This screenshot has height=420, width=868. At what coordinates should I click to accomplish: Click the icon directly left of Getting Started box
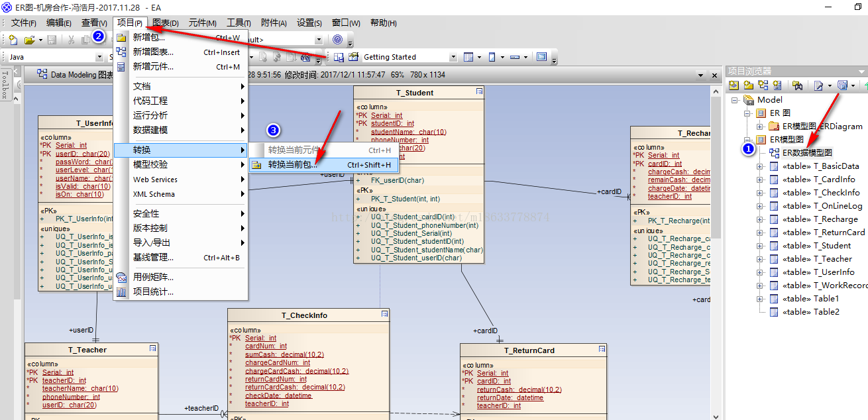354,57
